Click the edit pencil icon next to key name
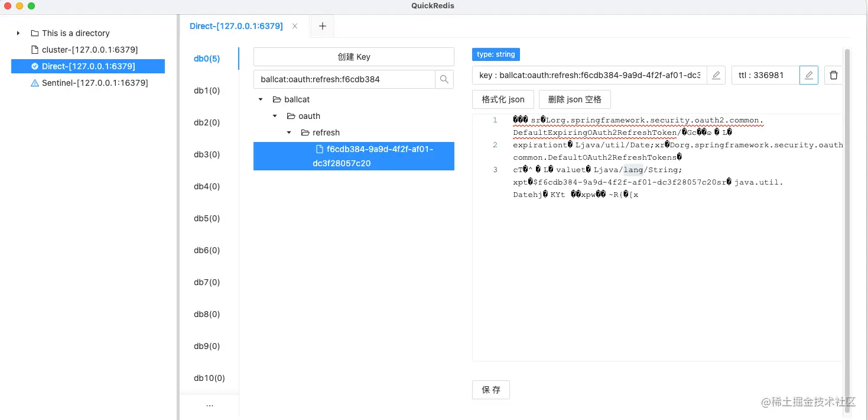This screenshot has height=420, width=868. [x=716, y=75]
